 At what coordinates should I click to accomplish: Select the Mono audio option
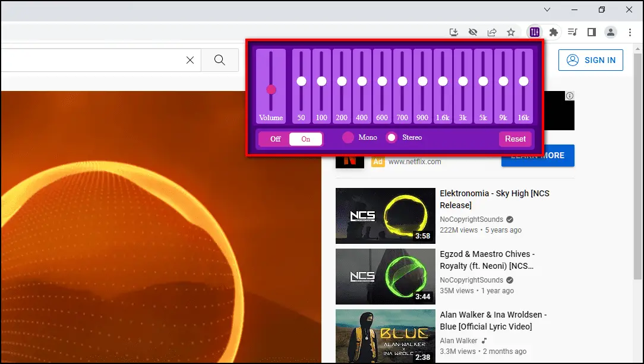tap(348, 137)
